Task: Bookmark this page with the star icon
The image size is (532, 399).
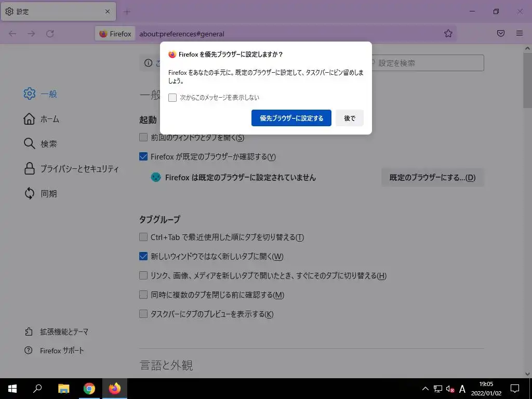Action: tap(448, 33)
